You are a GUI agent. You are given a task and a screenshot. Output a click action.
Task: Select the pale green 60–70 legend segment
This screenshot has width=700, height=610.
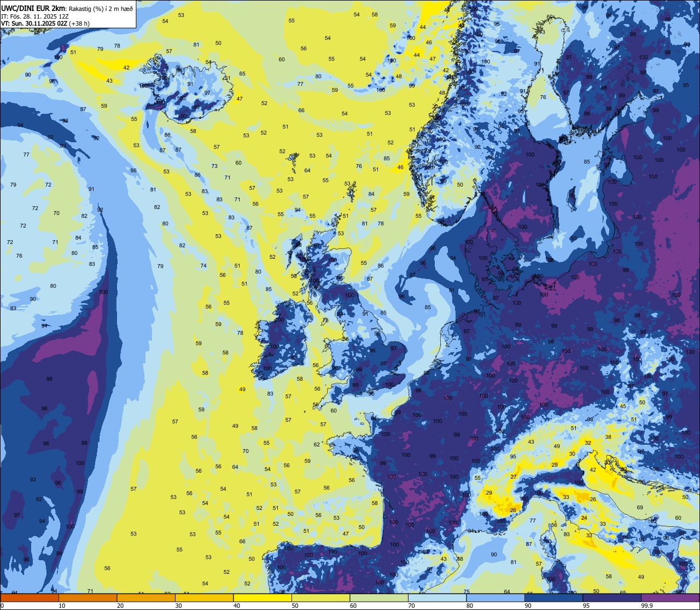point(379,597)
